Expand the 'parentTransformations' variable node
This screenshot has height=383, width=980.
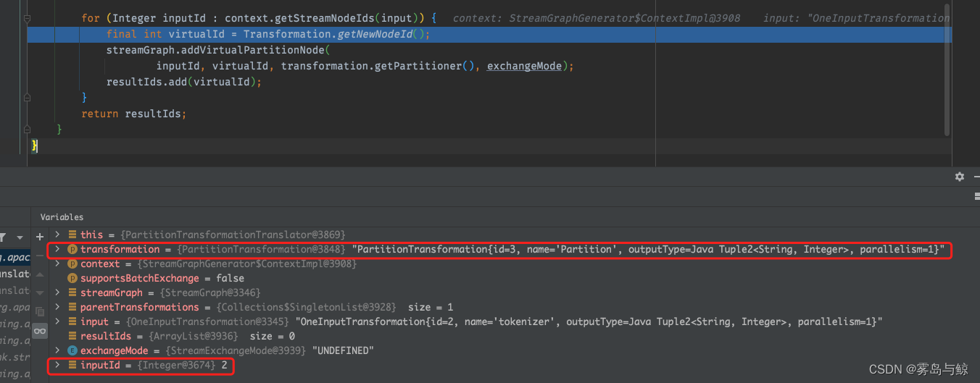tap(58, 307)
